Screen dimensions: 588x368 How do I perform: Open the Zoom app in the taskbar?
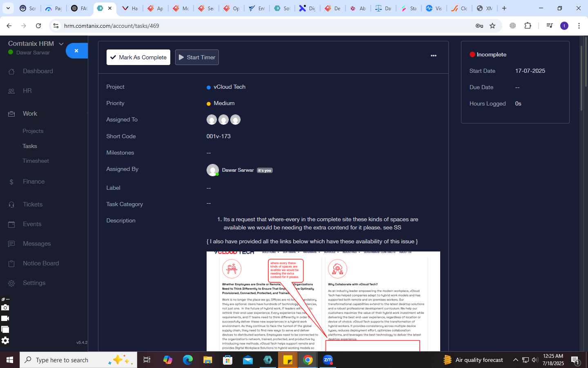click(328, 360)
